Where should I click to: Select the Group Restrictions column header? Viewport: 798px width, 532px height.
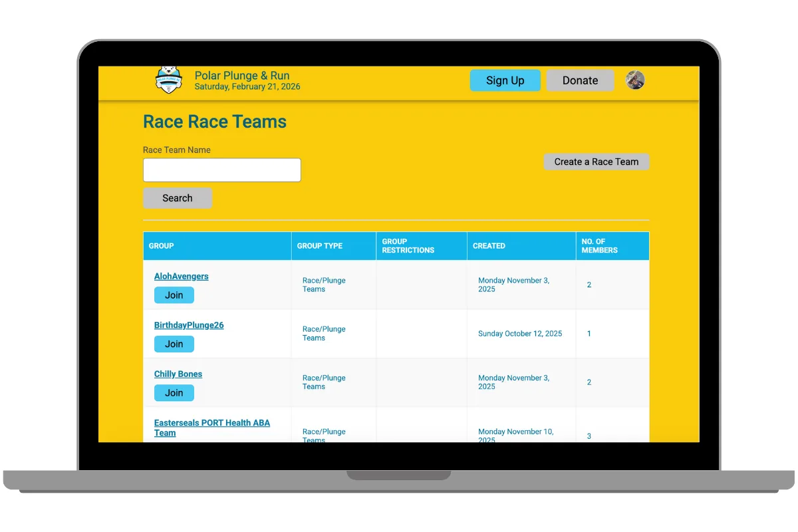[408, 246]
